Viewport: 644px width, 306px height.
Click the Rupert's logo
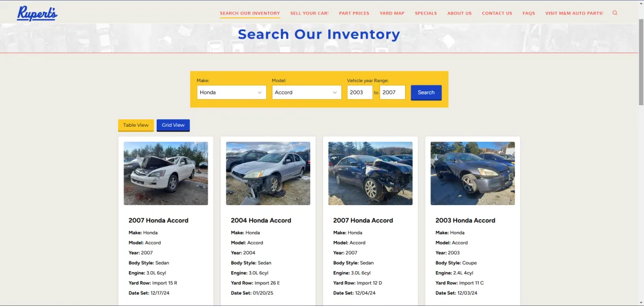tap(37, 13)
